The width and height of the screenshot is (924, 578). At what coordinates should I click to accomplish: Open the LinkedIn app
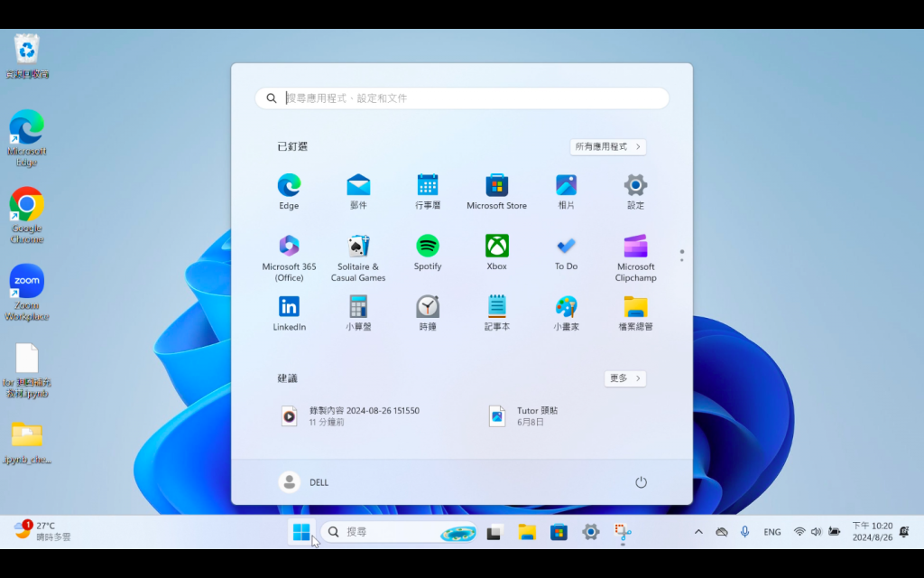[x=289, y=313]
